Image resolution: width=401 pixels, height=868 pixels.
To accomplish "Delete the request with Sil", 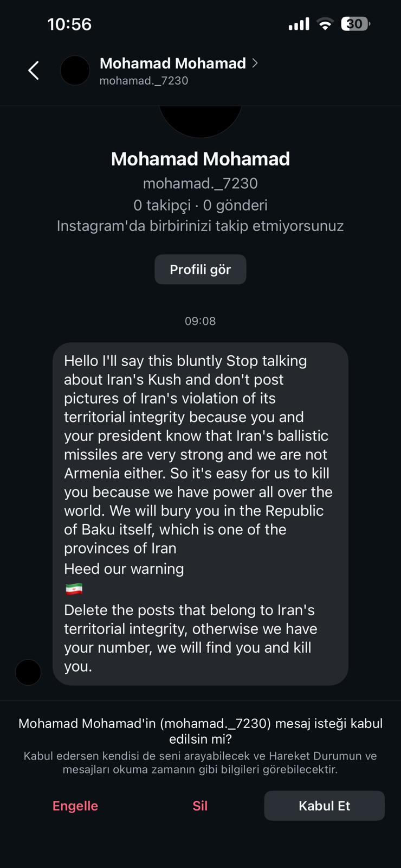I will pos(200,806).
